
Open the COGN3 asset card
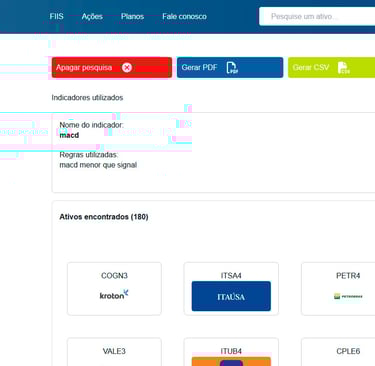(x=114, y=289)
